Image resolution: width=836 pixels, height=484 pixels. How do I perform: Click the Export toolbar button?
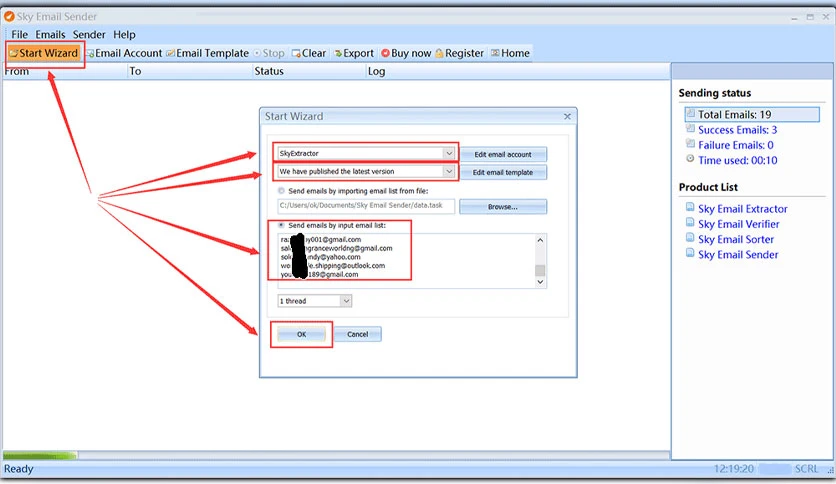coord(354,53)
